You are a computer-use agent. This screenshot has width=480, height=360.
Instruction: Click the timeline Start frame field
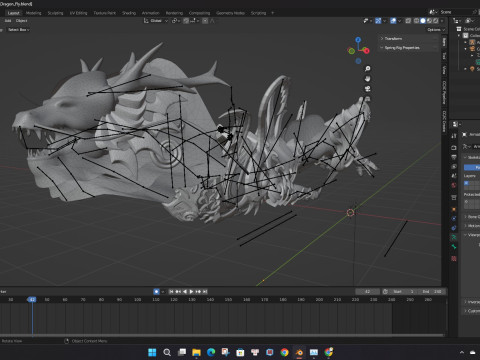[404, 292]
